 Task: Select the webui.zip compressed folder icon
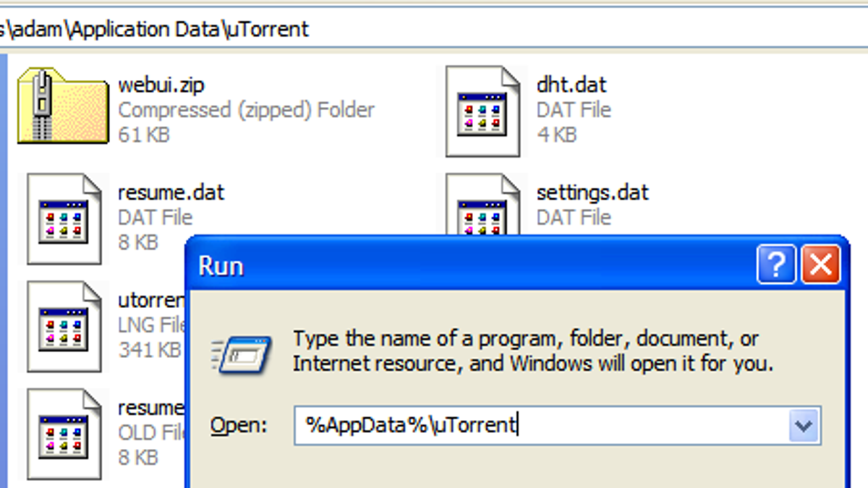pos(61,106)
